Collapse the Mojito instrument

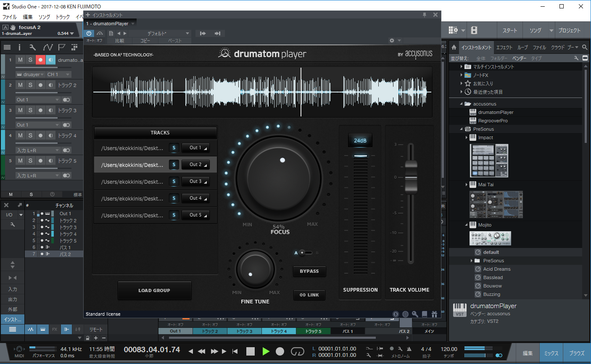point(466,225)
